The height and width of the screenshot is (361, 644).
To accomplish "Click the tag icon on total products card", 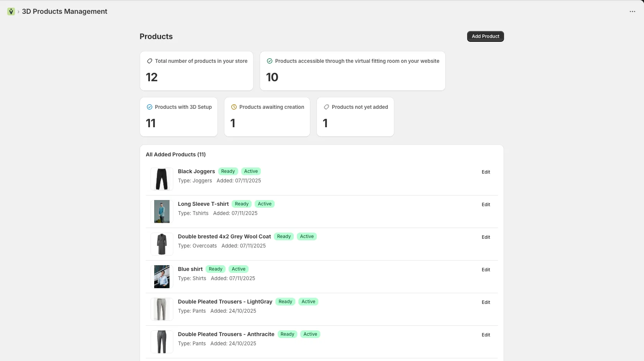I will [x=150, y=61].
